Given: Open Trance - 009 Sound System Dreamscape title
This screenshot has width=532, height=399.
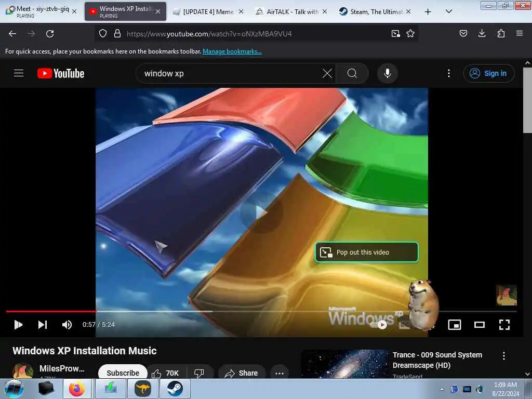Looking at the screenshot, I should click(437, 360).
